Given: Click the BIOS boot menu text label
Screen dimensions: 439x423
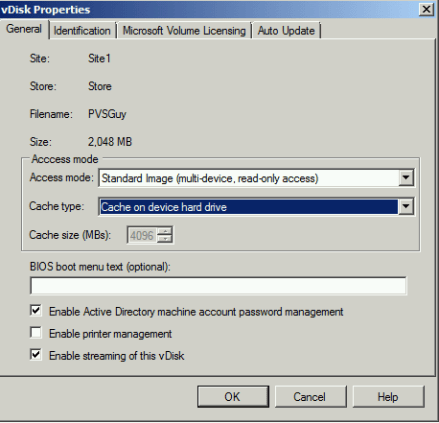Looking at the screenshot, I should click(x=100, y=267).
